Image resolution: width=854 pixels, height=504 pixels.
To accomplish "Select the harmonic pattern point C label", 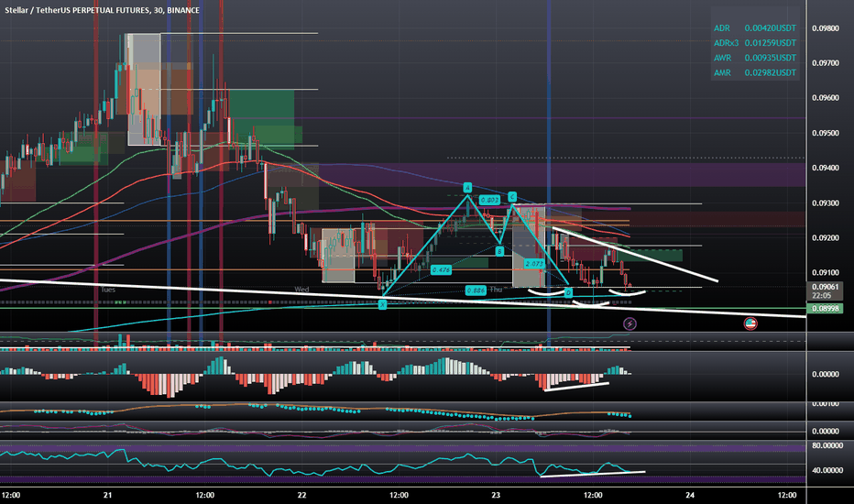I will (512, 197).
